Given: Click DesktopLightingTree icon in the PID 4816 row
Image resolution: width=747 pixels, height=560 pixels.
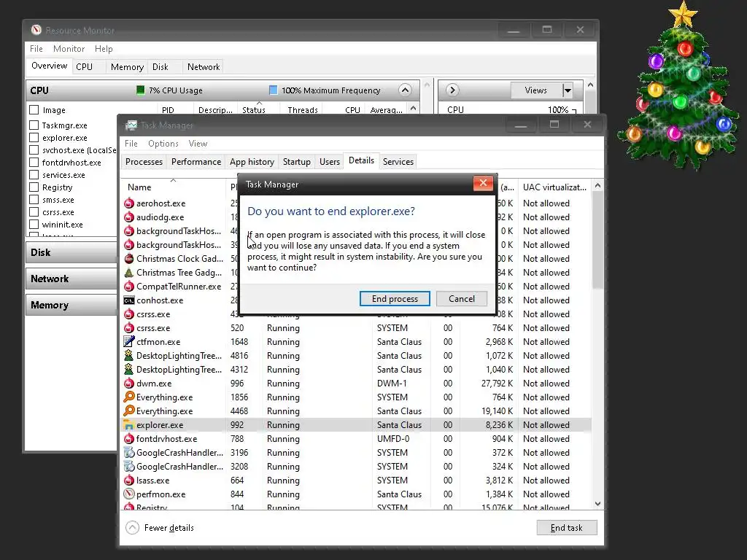Looking at the screenshot, I should click(x=128, y=355).
